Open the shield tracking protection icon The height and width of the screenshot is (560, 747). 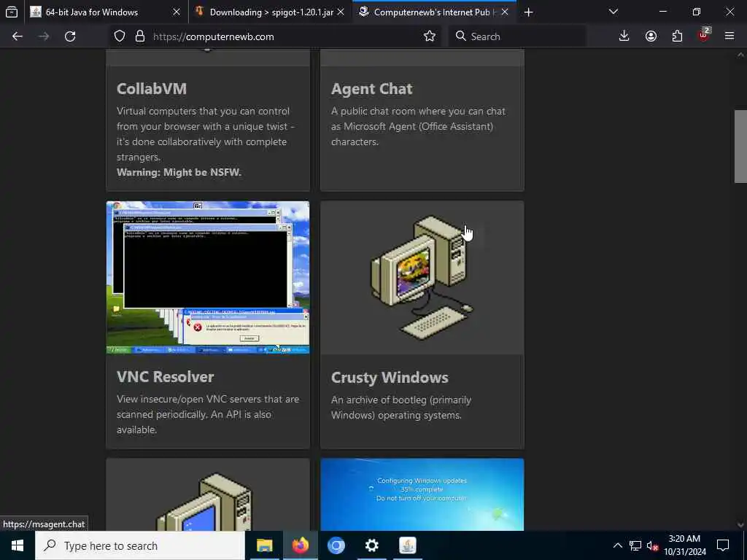pyautogui.click(x=120, y=36)
